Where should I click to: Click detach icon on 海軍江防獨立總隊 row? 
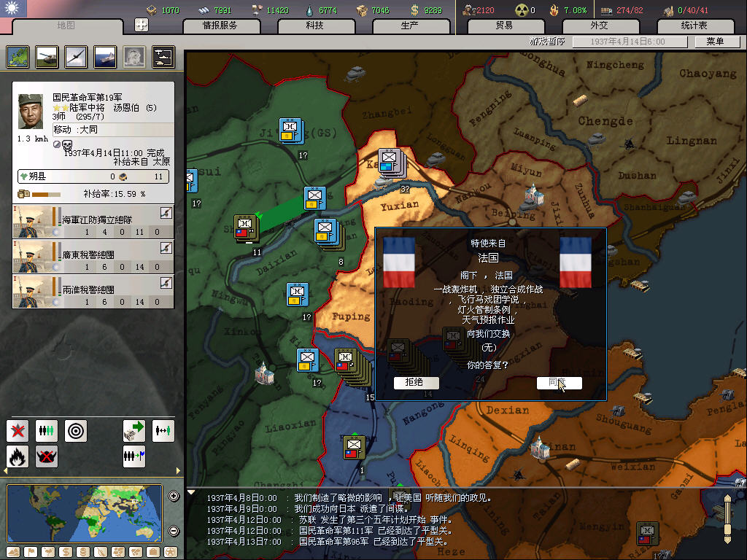166,213
